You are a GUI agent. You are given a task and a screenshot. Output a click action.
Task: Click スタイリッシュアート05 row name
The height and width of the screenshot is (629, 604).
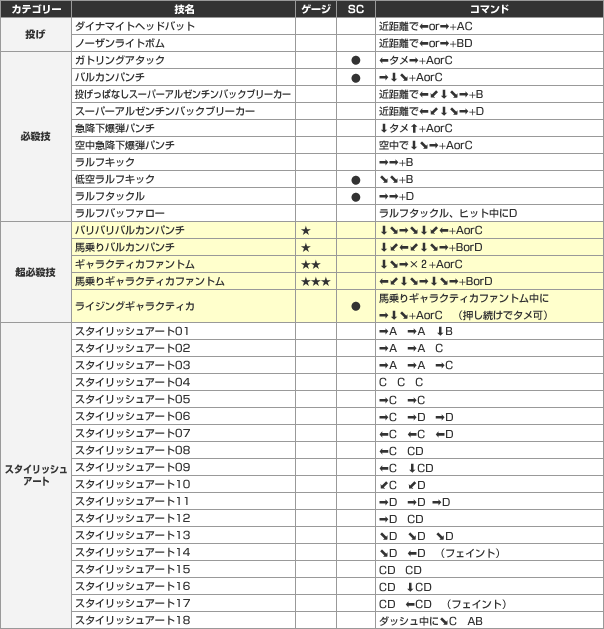coord(132,399)
